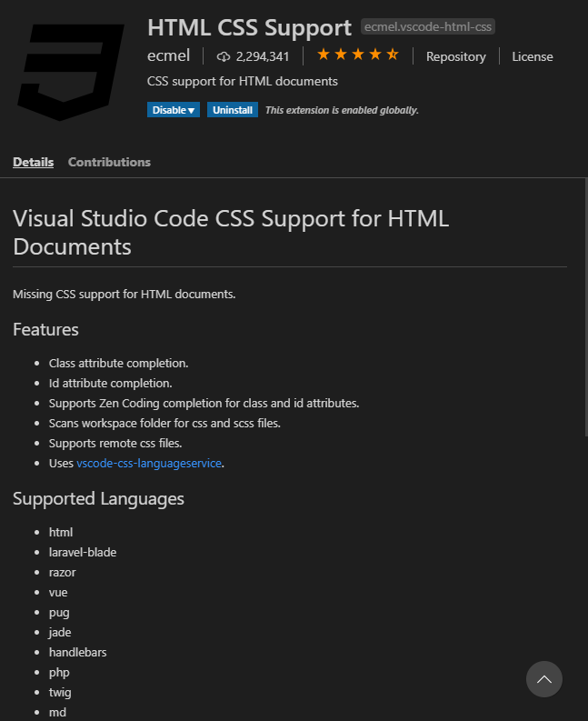This screenshot has width=588, height=721.
Task: Click 'Supports Zen Coding completion' item
Action: 204,404
